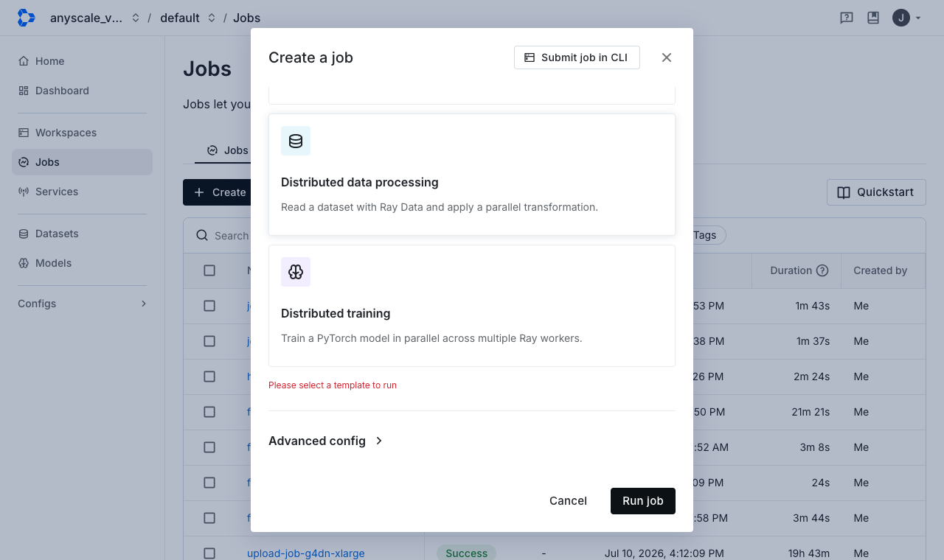
Task: Open the user avatar J menu
Action: pyautogui.click(x=907, y=18)
